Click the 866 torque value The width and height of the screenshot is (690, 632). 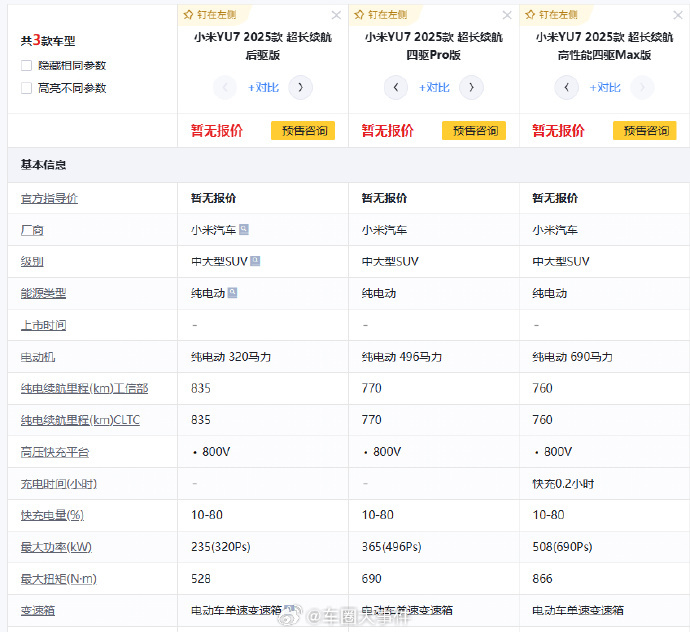542,579
